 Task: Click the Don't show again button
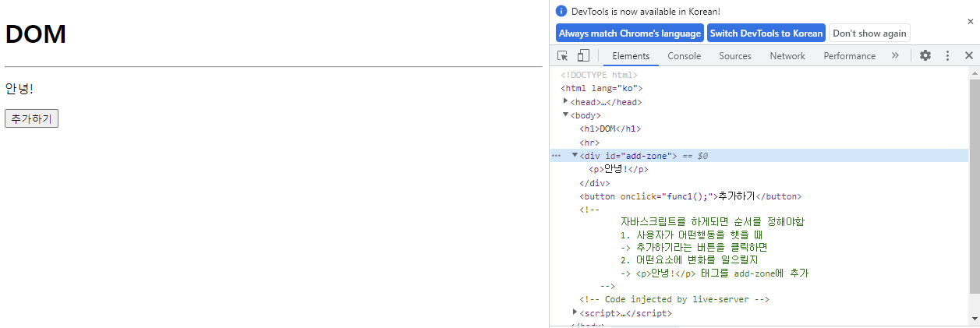pos(869,34)
